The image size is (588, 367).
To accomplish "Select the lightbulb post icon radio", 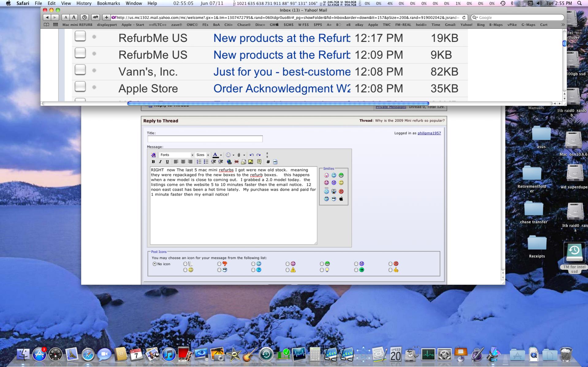I will tap(322, 270).
